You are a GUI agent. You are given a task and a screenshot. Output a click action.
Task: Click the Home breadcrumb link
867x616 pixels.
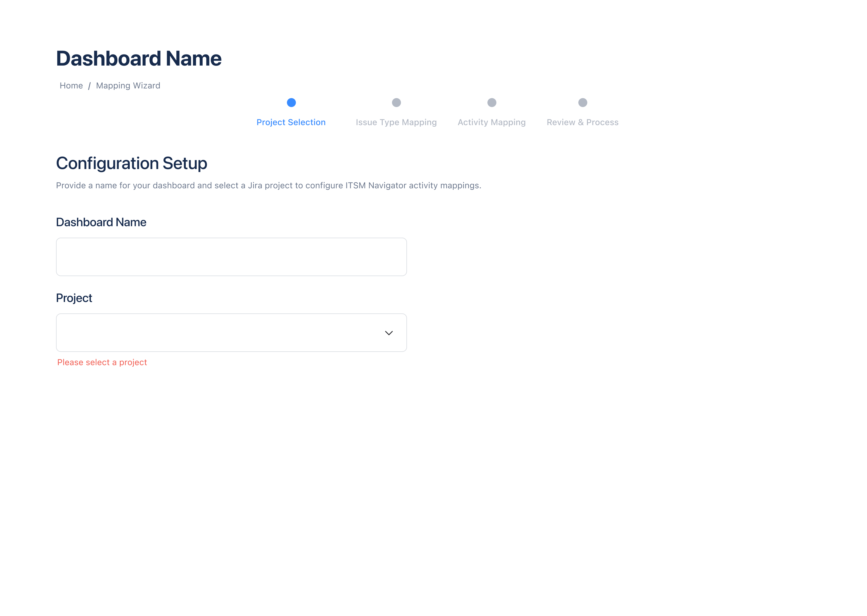tap(71, 86)
